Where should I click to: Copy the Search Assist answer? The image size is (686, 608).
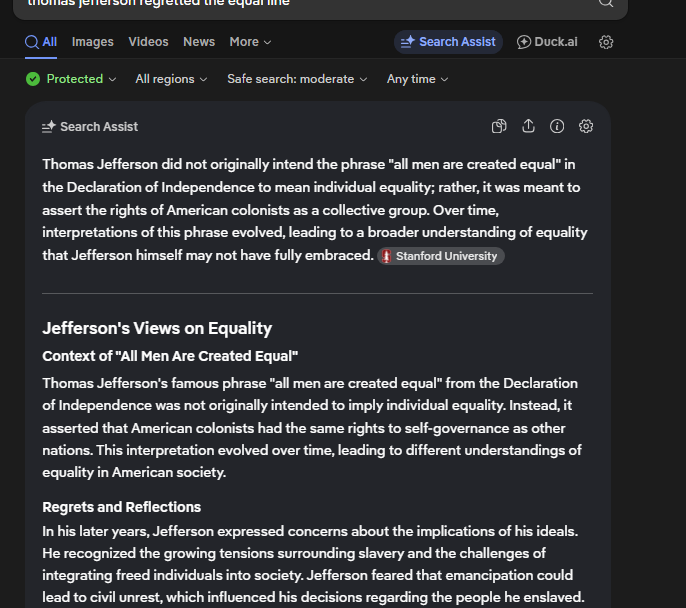click(x=499, y=126)
